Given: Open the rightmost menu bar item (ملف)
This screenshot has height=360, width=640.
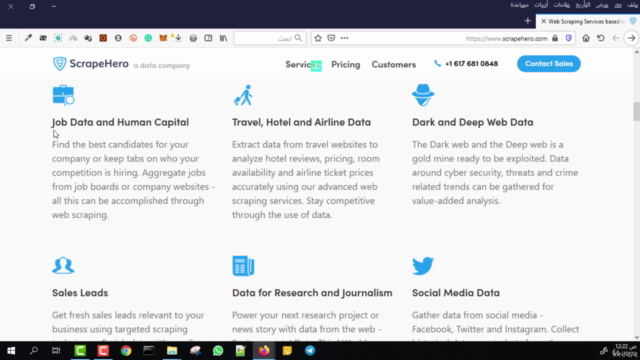Looking at the screenshot, I should click(633, 5).
